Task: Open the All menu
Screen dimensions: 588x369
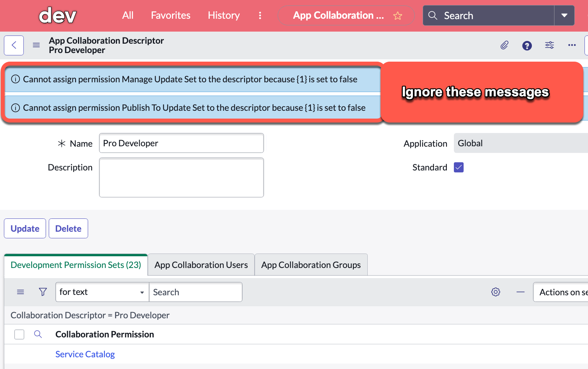Action: (x=128, y=15)
